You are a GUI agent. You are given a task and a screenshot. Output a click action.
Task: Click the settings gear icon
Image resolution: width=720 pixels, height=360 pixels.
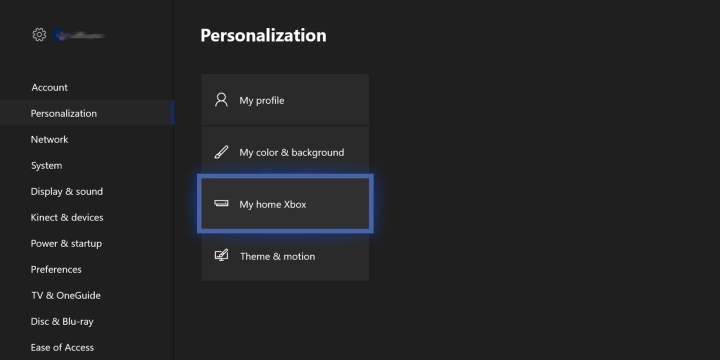coord(39,35)
